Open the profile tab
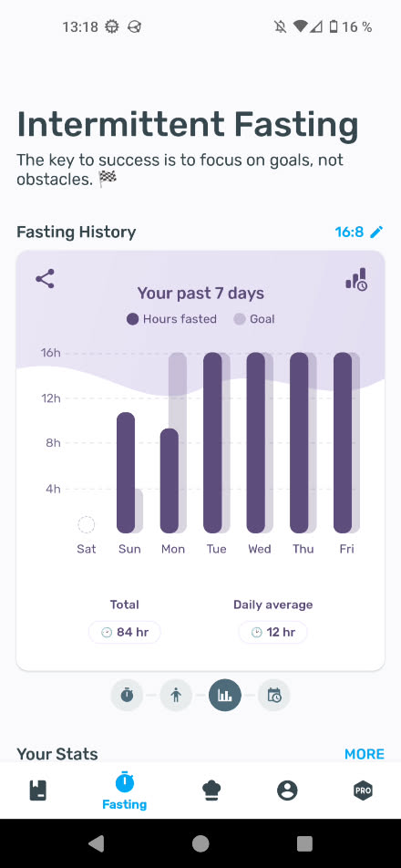This screenshot has width=401, height=868. click(x=287, y=790)
